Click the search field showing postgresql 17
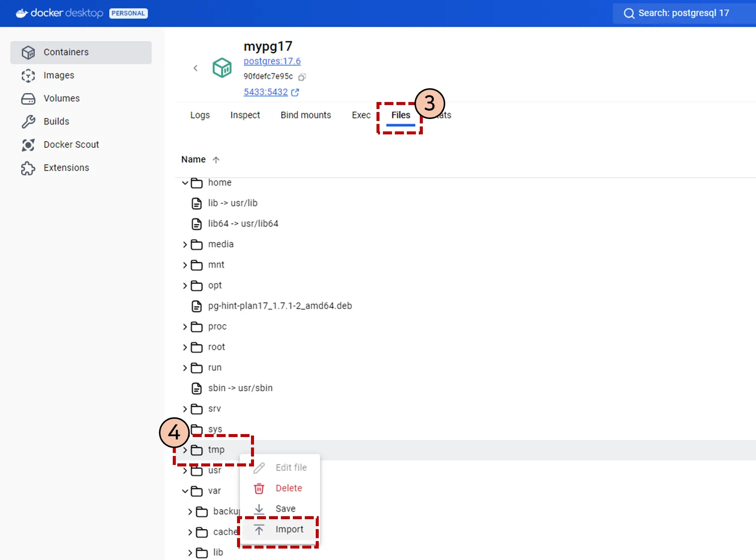This screenshot has height=560, width=756. pyautogui.click(x=684, y=13)
